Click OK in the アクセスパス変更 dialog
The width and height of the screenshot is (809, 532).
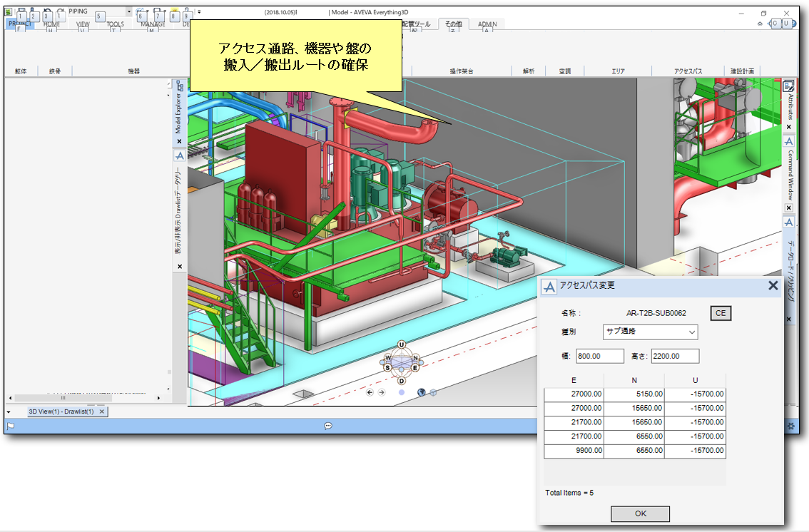[x=639, y=513]
